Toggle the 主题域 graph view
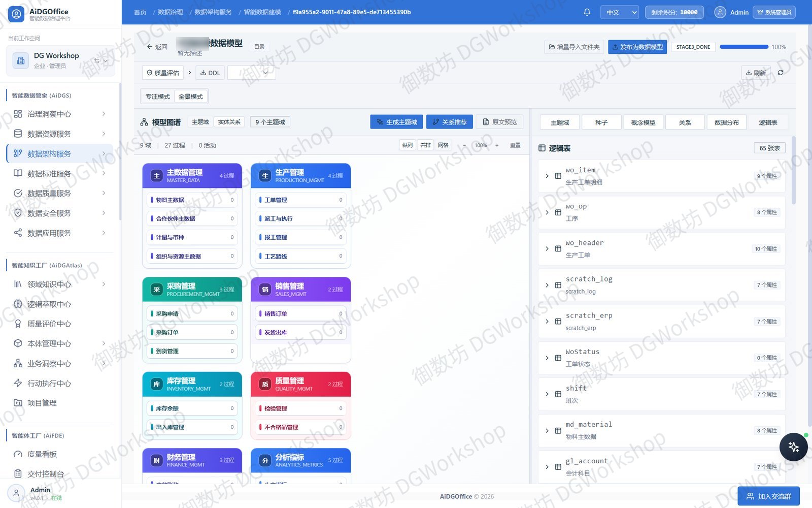 200,122
